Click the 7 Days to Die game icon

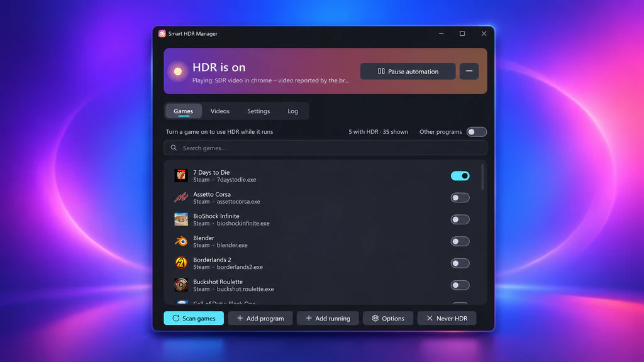tap(180, 176)
